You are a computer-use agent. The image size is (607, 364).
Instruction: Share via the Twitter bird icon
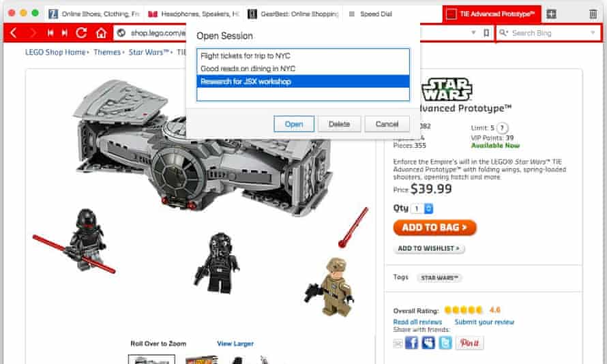click(445, 343)
